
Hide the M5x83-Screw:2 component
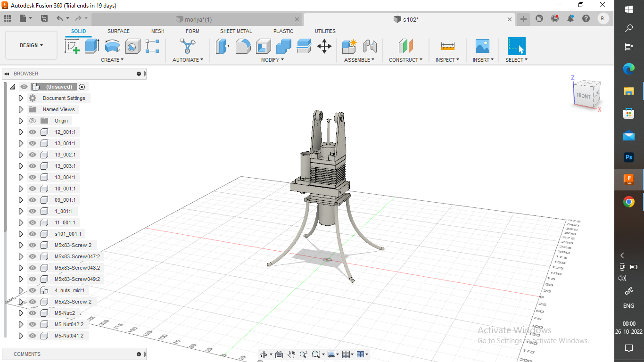pyautogui.click(x=33, y=245)
